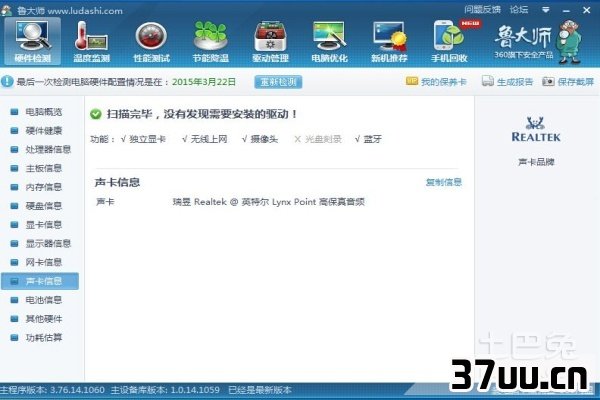Open the 论坛 forum link
The image size is (600, 400).
click(519, 9)
